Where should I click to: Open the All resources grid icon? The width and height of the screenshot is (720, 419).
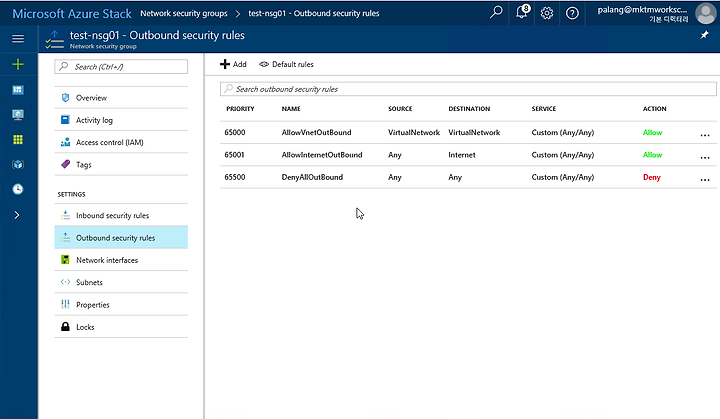click(x=18, y=140)
